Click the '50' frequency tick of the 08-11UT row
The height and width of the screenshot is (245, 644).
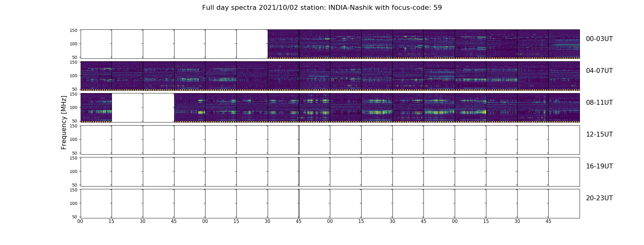[75, 121]
